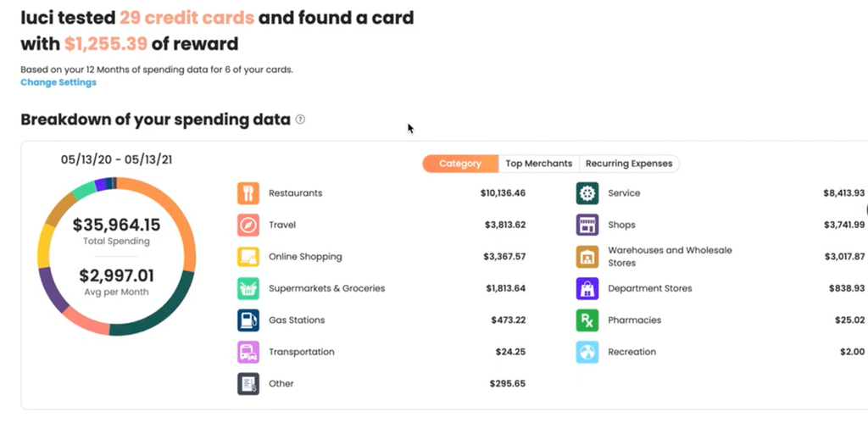Click the Pharmacies Rx icon
868x434 pixels.
[587, 320]
